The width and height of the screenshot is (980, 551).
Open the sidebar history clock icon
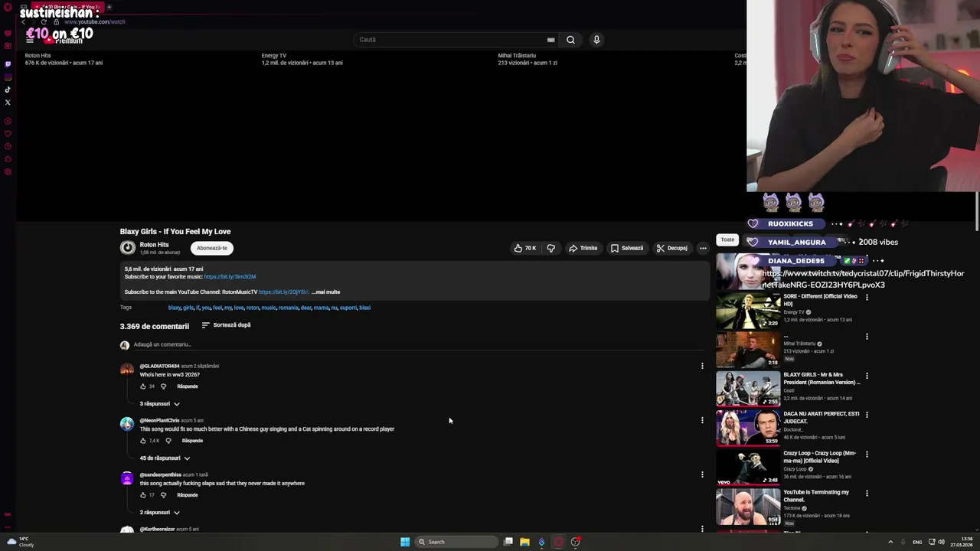(8, 146)
